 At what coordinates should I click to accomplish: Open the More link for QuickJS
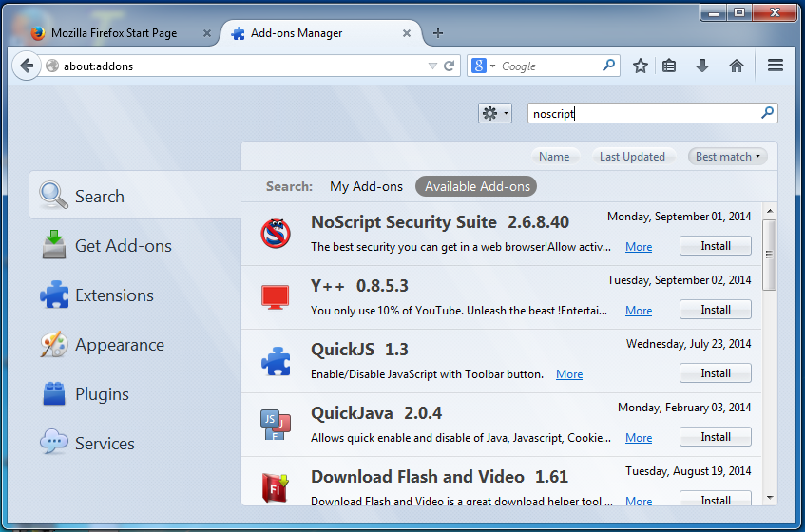tap(569, 374)
